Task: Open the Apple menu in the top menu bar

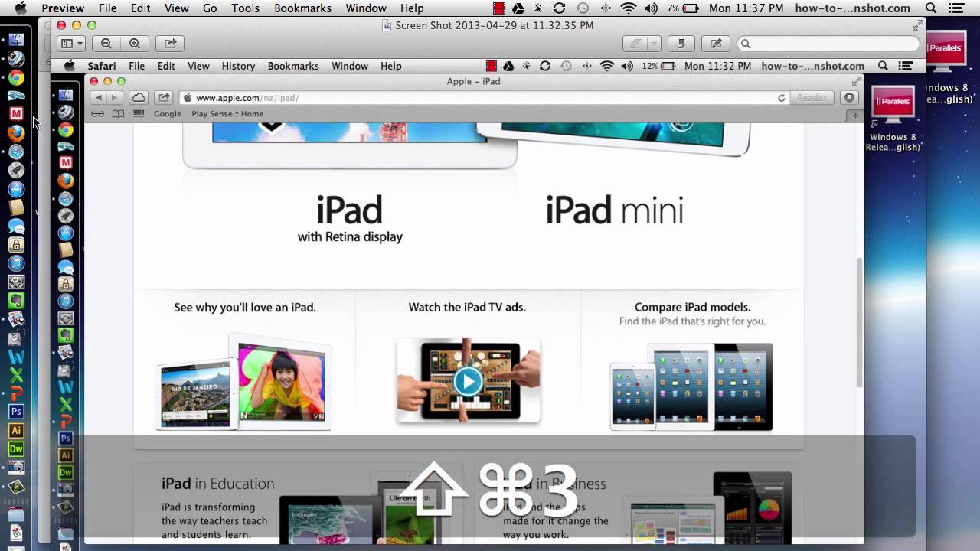Action: pos(21,8)
